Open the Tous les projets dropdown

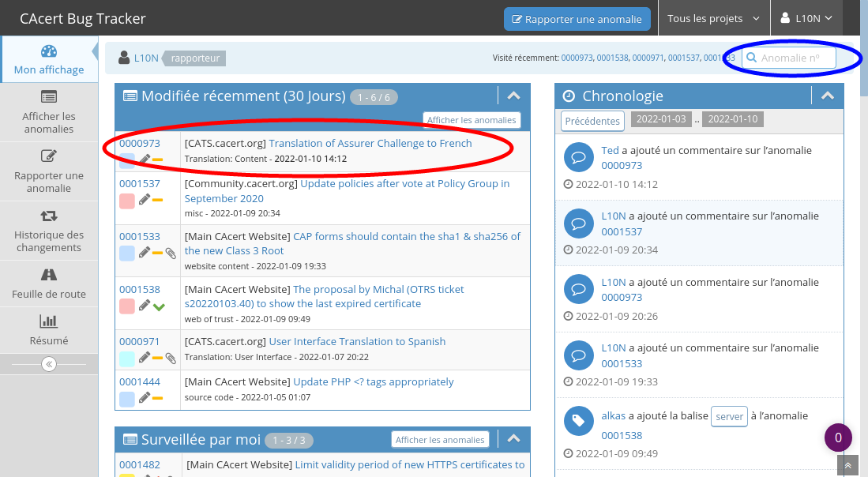point(713,19)
